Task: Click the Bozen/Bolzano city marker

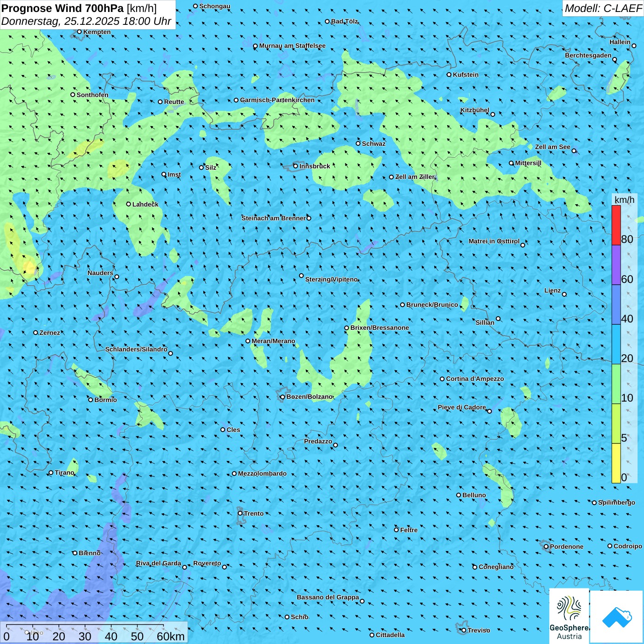Action: pos(283,397)
